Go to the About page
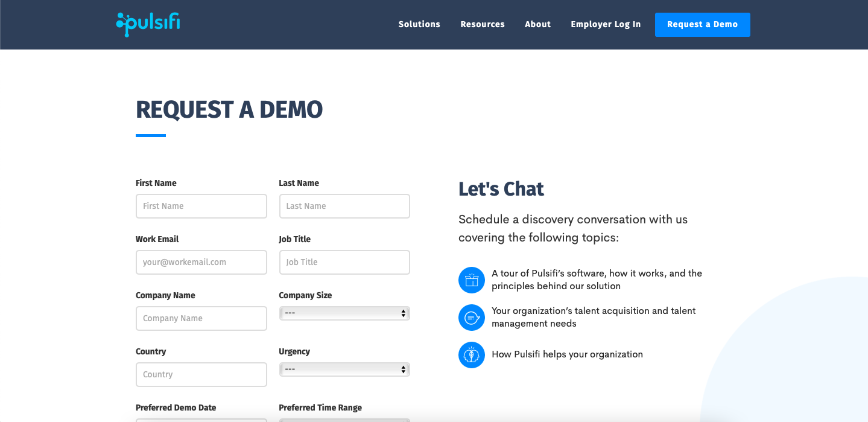The image size is (868, 422). (537, 24)
